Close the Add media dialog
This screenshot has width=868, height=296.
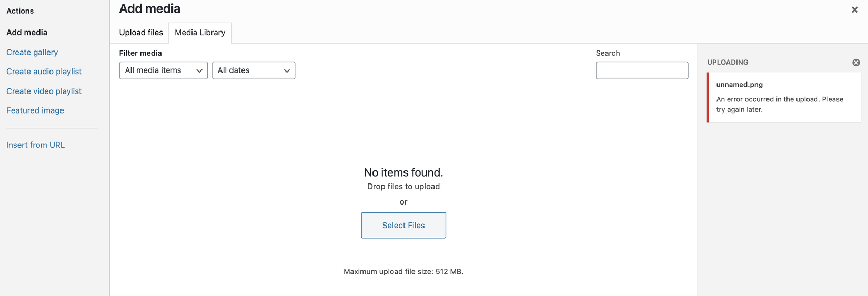(x=854, y=9)
